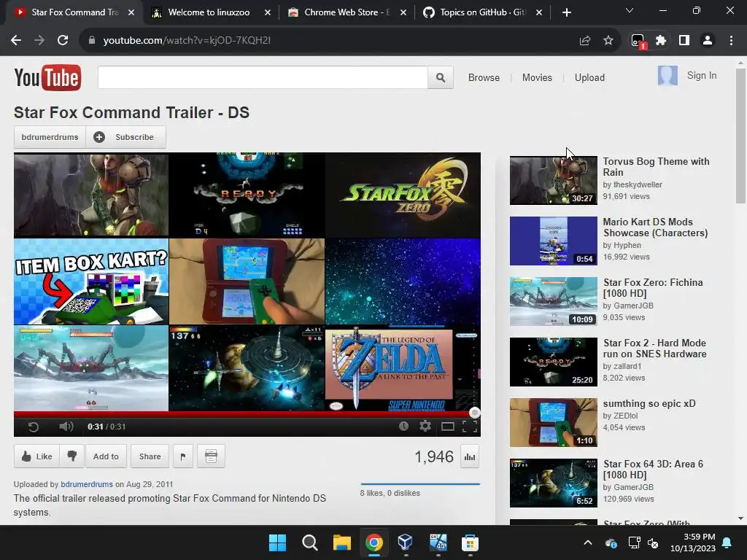The image size is (747, 560).
Task: Enter fullscreen with the fullscreen icon
Action: [470, 427]
